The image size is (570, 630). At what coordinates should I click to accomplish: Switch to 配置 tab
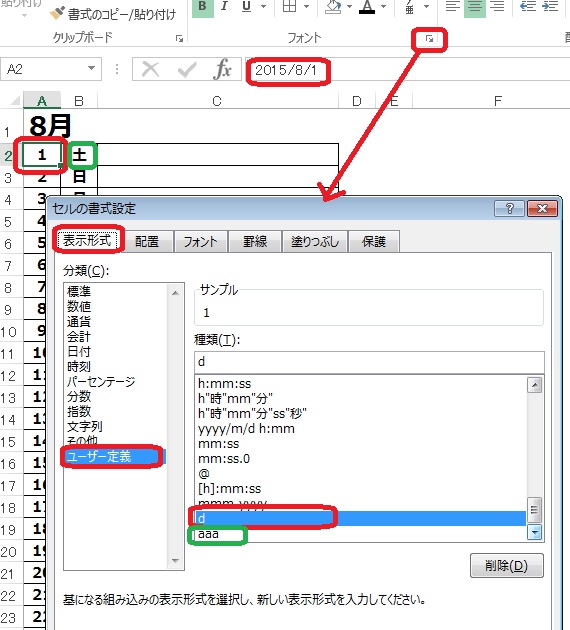click(x=147, y=241)
